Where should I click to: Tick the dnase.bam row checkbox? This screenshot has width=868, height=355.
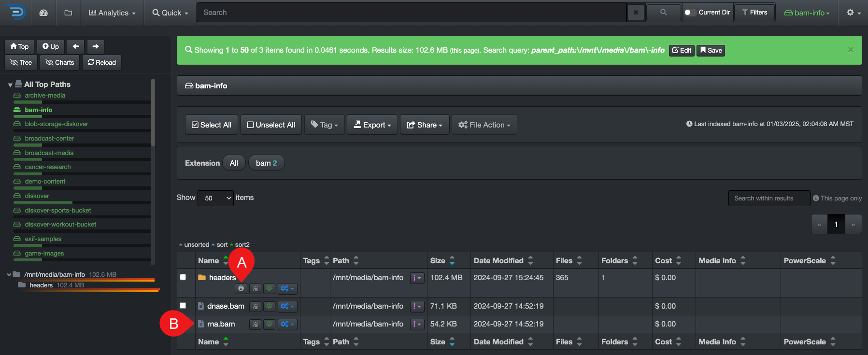tap(183, 306)
